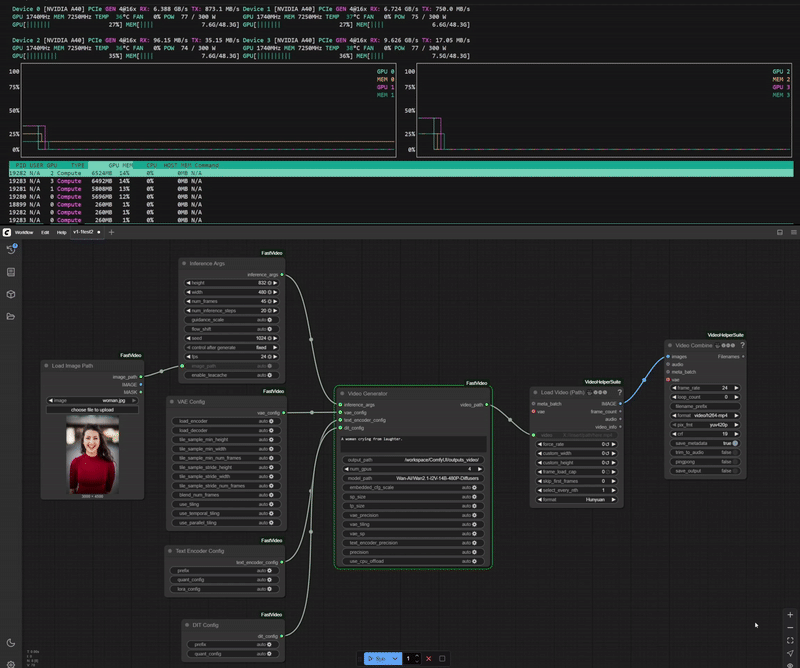Collapse the Inference Args node
The image size is (800, 668).
pos(184,263)
